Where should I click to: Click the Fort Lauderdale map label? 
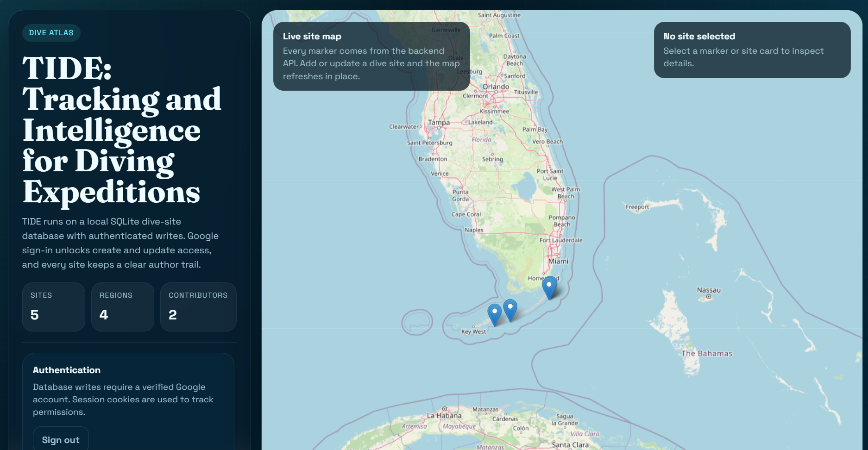coord(561,240)
